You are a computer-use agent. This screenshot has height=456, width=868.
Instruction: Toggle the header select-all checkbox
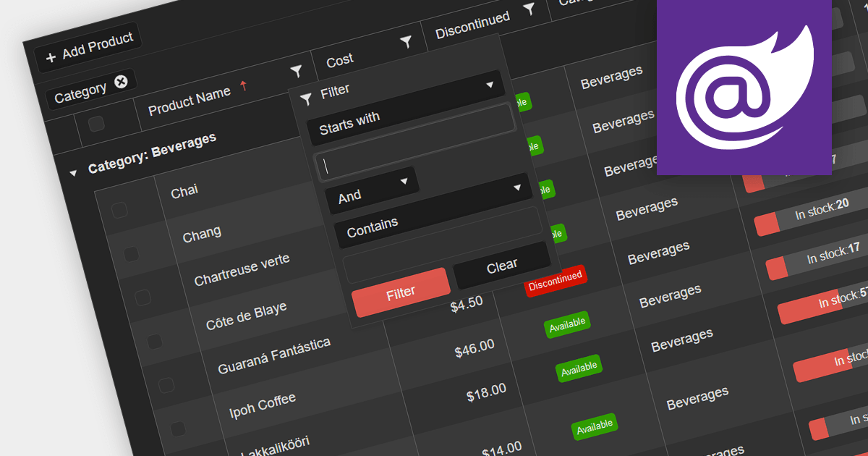96,124
